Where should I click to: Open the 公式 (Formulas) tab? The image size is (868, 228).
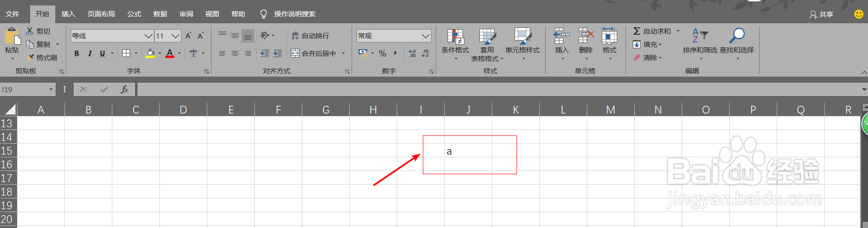point(134,14)
